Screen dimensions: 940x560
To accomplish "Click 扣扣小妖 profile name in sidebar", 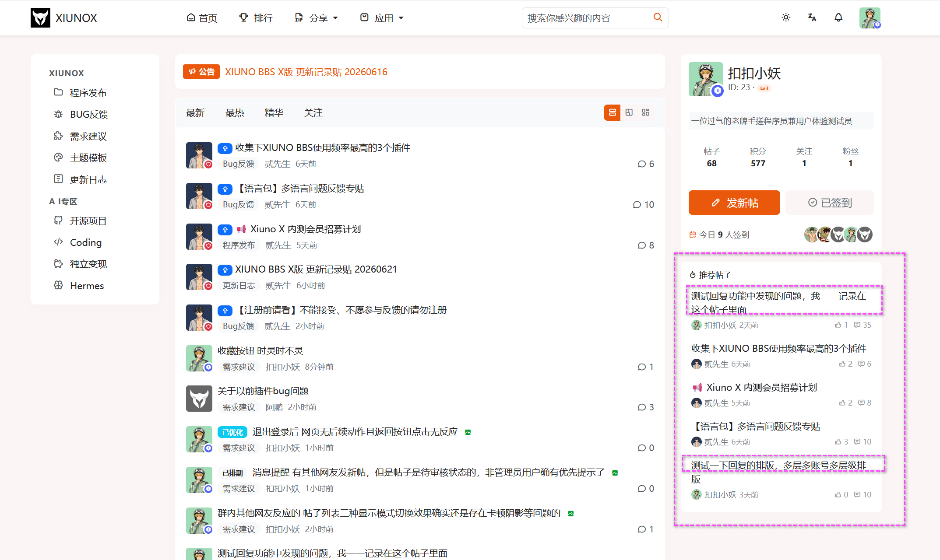I will [754, 73].
